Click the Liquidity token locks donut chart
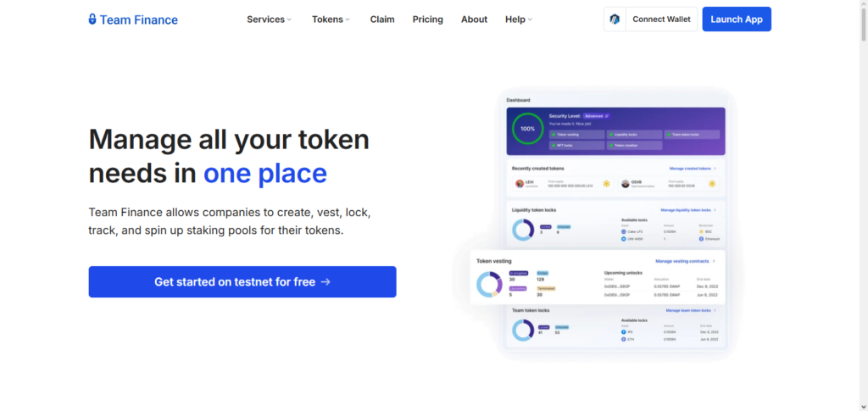This screenshot has width=868, height=411. click(x=522, y=229)
